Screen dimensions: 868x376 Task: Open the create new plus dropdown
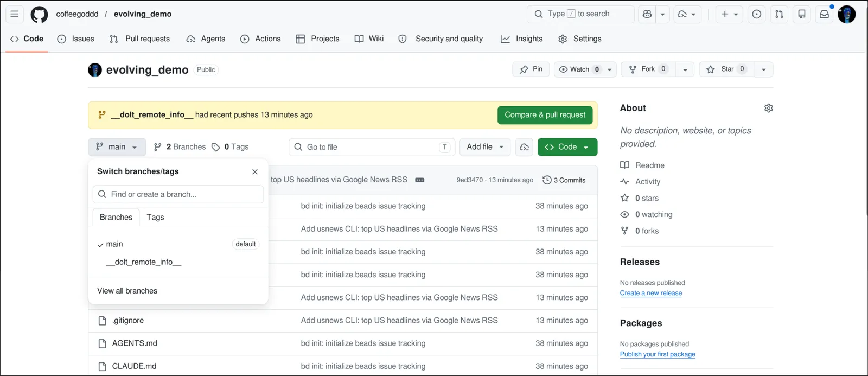730,14
